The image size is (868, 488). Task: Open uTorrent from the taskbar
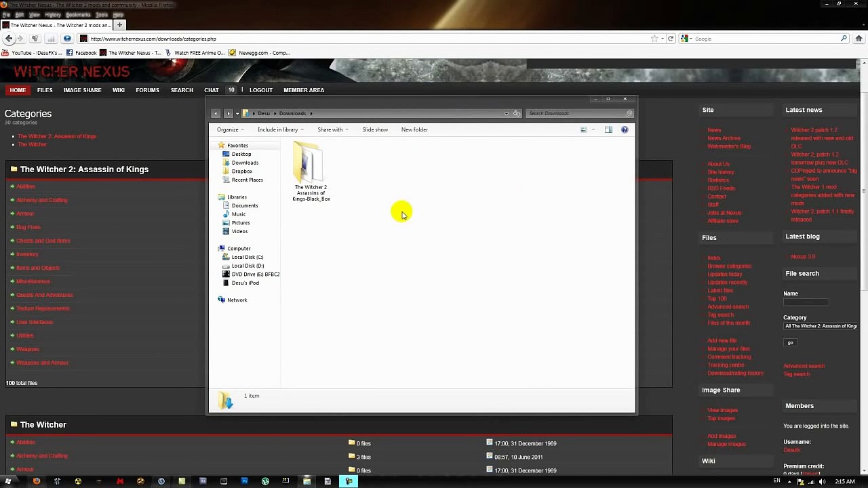tap(265, 481)
